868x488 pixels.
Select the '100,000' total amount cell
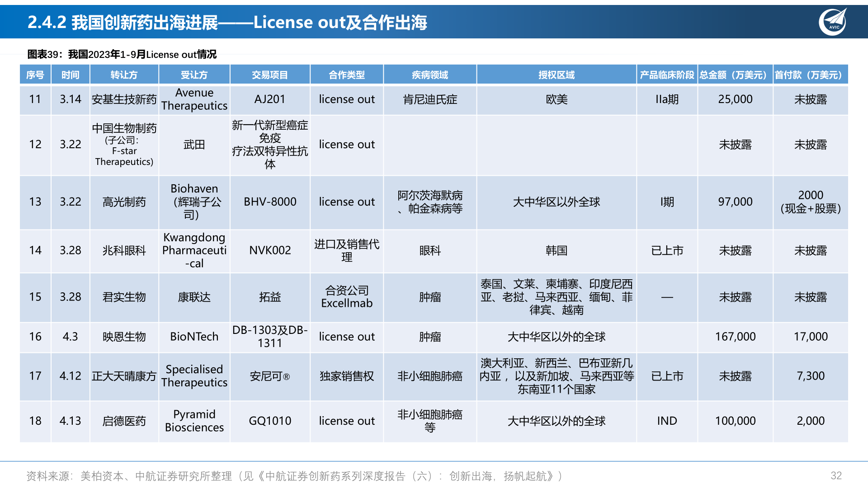pos(735,421)
